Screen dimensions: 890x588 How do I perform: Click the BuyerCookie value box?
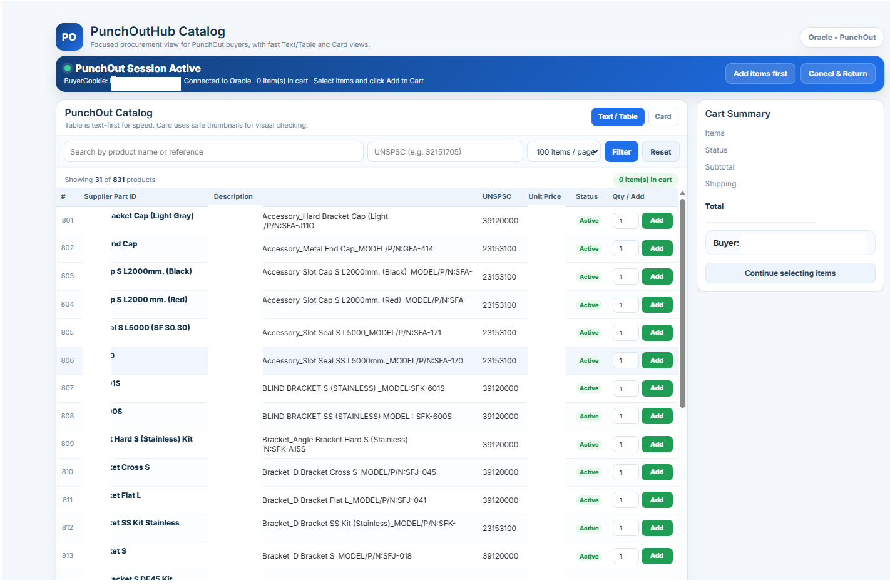[146, 83]
